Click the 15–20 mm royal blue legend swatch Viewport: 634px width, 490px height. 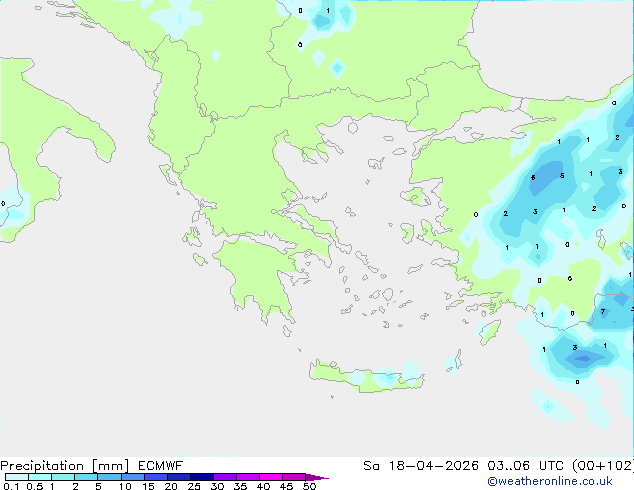(x=156, y=477)
